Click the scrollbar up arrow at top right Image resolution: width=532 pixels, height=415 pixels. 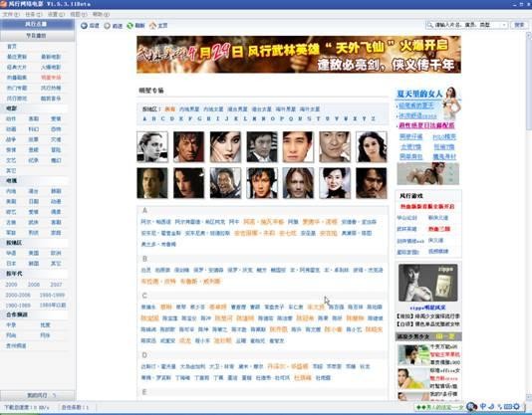(x=529, y=35)
